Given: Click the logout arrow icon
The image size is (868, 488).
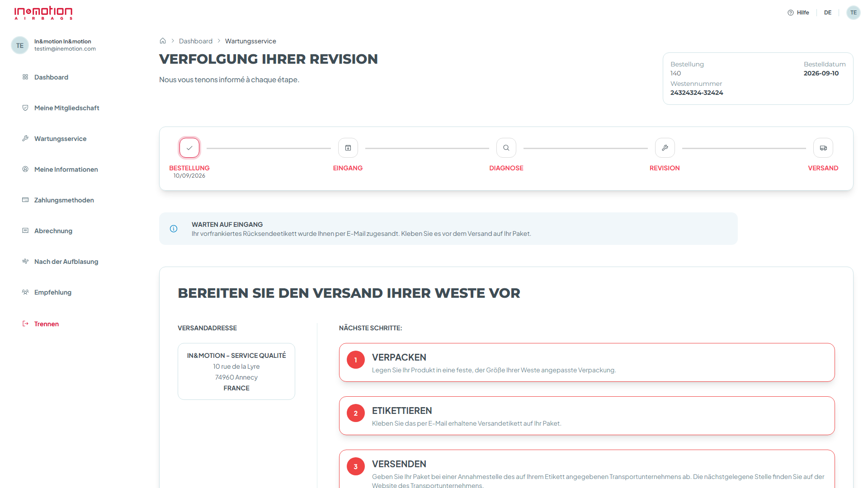Looking at the screenshot, I should (25, 324).
